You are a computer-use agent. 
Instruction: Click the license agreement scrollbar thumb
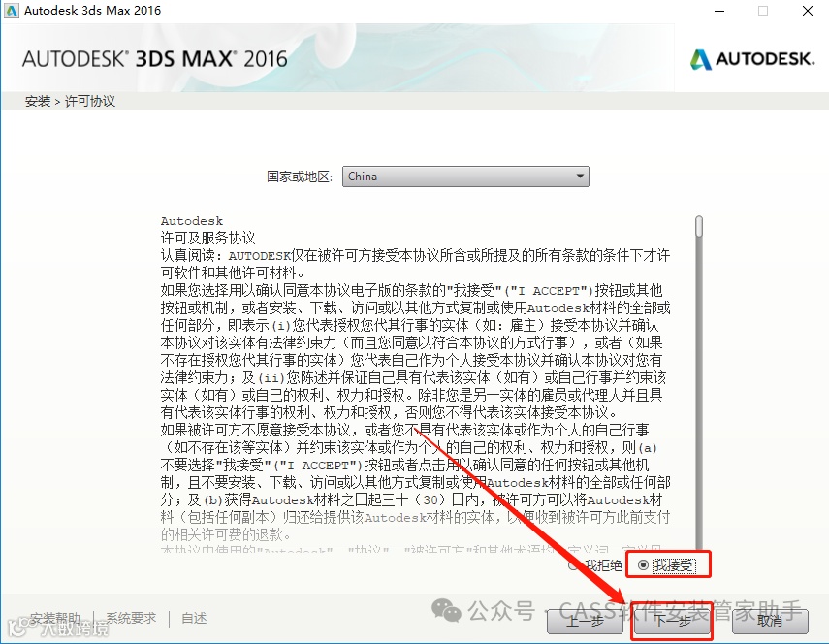click(x=699, y=226)
